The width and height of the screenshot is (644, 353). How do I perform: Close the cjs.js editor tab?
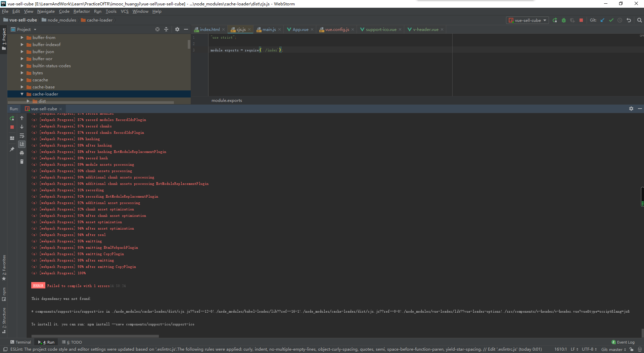tap(249, 30)
